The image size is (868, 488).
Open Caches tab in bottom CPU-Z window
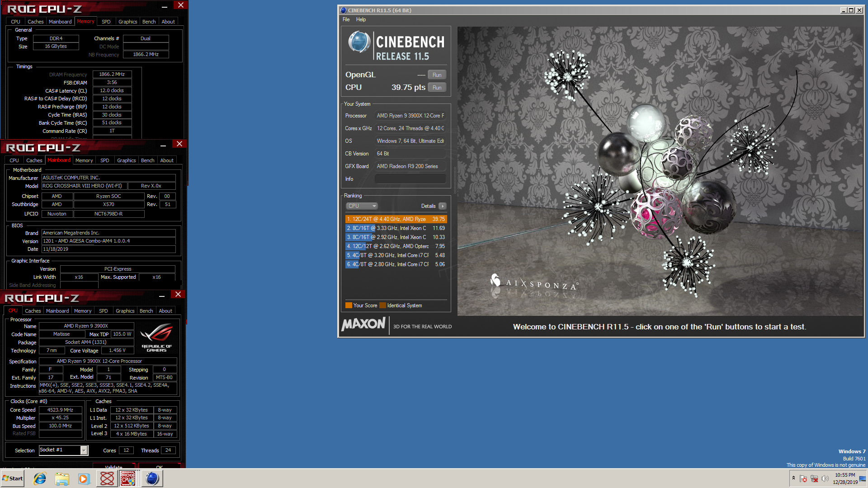point(33,311)
